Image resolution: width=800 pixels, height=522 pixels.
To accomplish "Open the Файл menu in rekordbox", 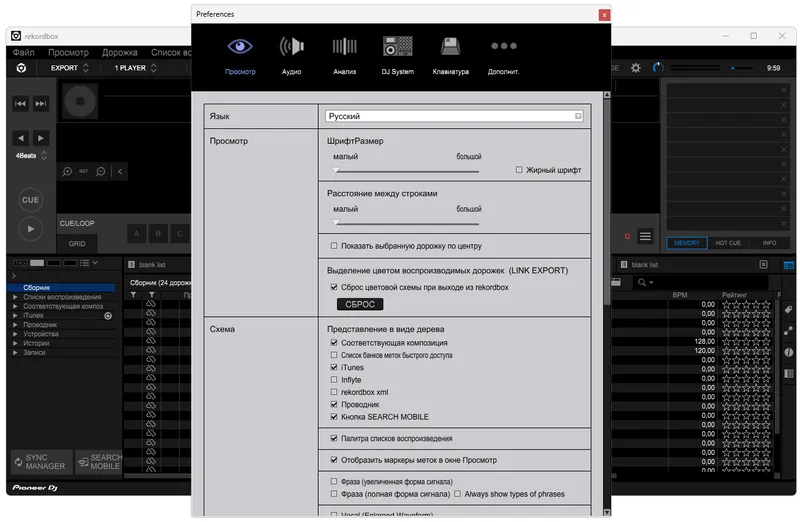I will [x=23, y=53].
